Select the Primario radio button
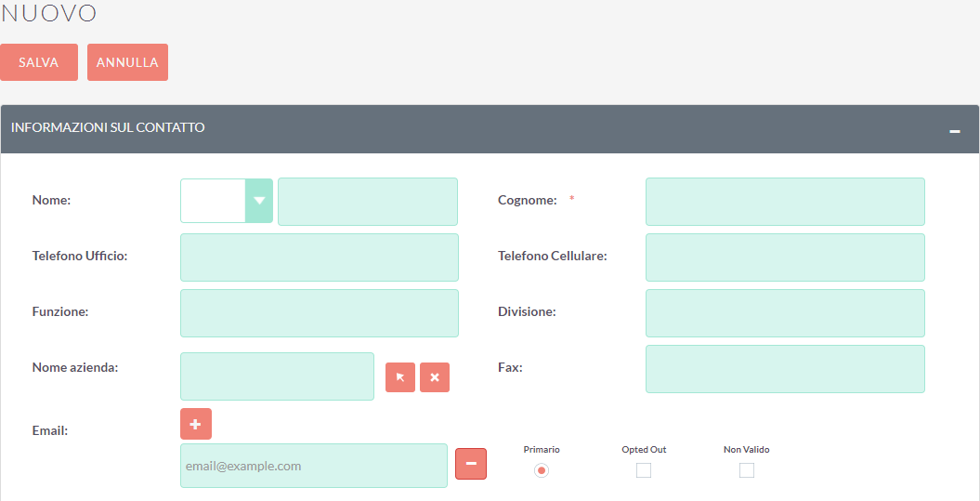Viewport: 980px width, 501px height. tap(542, 470)
